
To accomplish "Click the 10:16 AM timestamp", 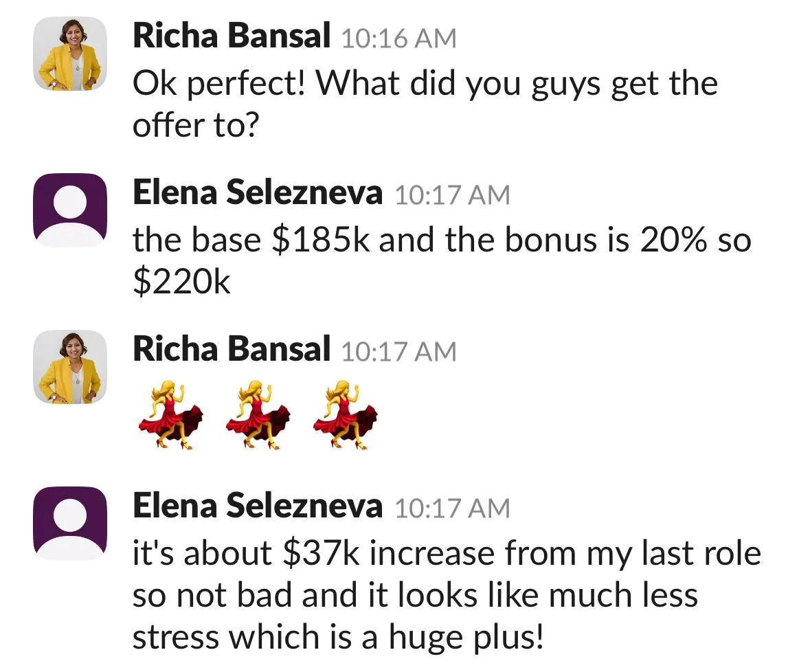I will click(398, 38).
